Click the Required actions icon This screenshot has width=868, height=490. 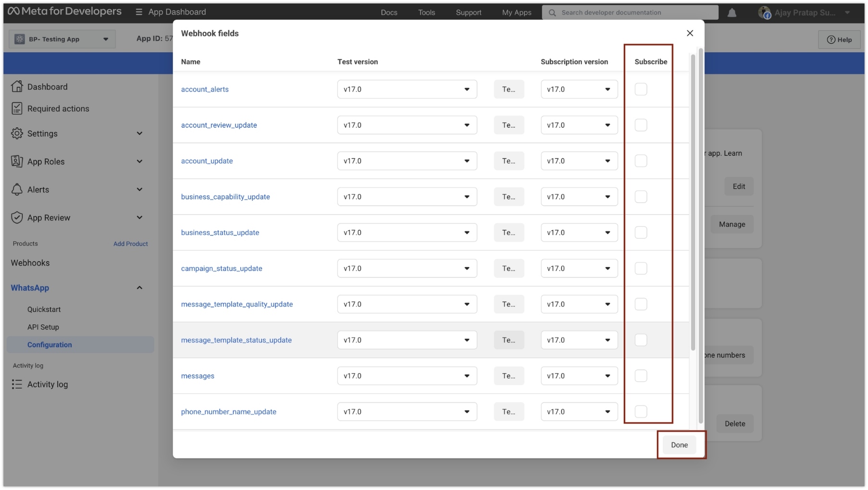click(x=16, y=108)
